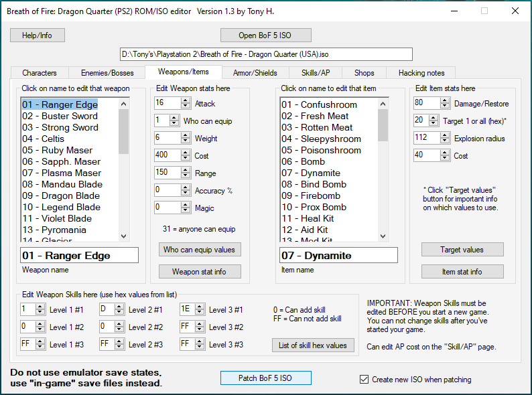Toggle Create new ISO when patching checkbox
This screenshot has height=395, width=532.
(364, 380)
